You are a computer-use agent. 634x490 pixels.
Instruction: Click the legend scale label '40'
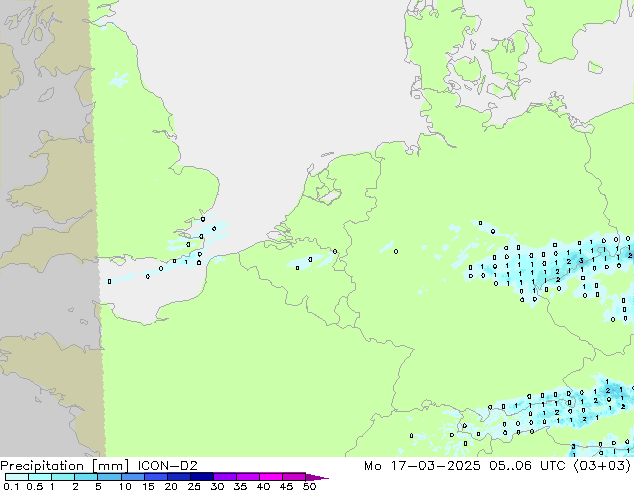pyautogui.click(x=263, y=486)
